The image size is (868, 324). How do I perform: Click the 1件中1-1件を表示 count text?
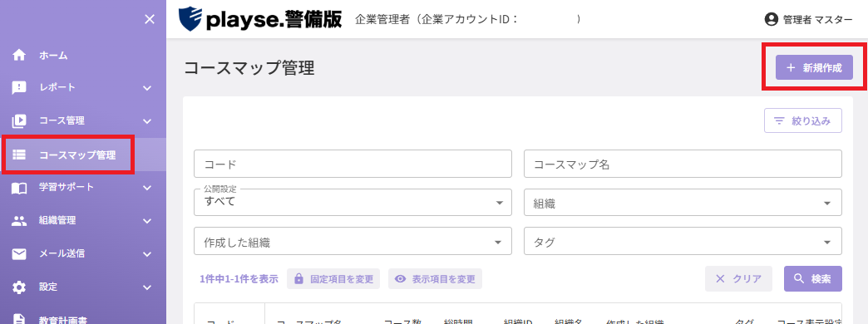[239, 278]
